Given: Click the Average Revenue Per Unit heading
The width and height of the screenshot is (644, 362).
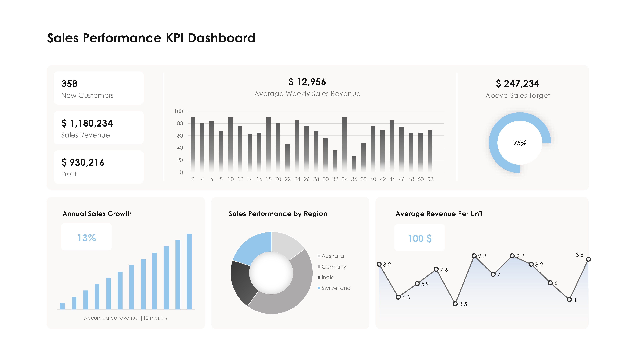Looking at the screenshot, I should 439,214.
